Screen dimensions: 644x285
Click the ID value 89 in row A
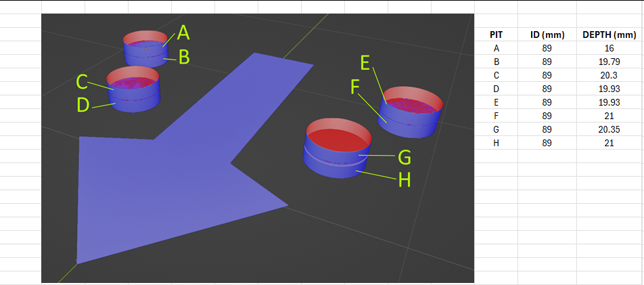(x=547, y=48)
